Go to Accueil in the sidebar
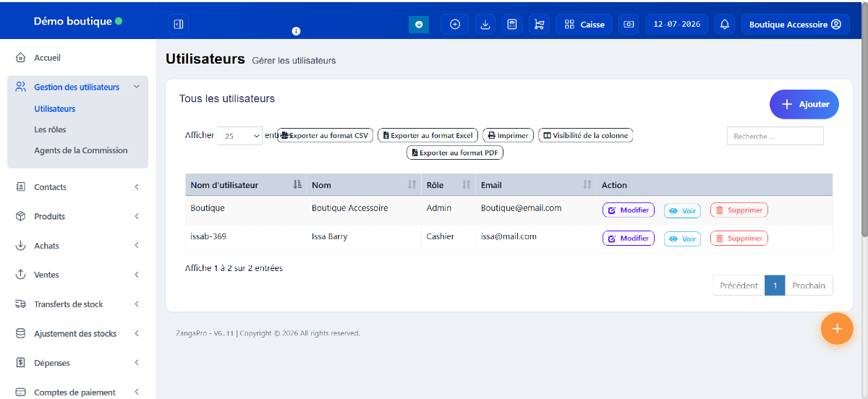Image resolution: width=868 pixels, height=399 pixels. tap(47, 58)
